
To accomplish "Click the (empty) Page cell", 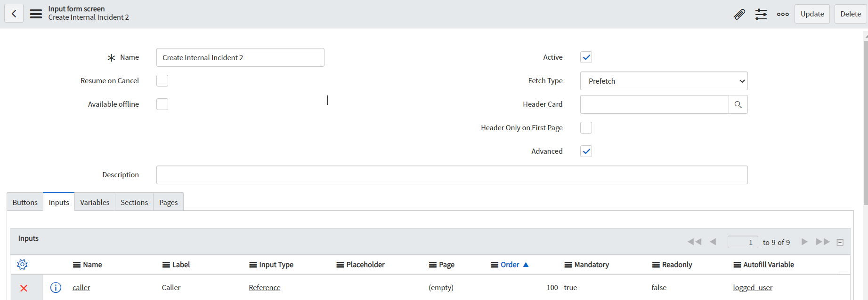I will point(441,288).
